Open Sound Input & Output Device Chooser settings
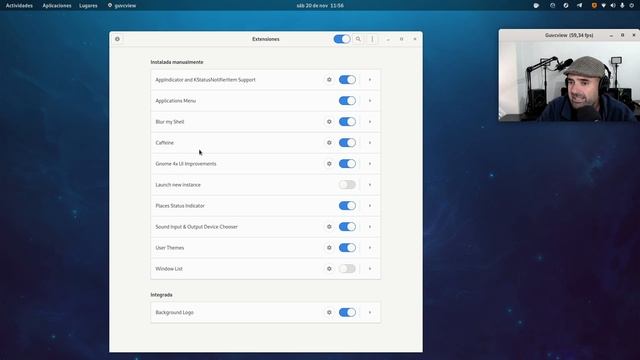The height and width of the screenshot is (360, 640). pos(329,227)
